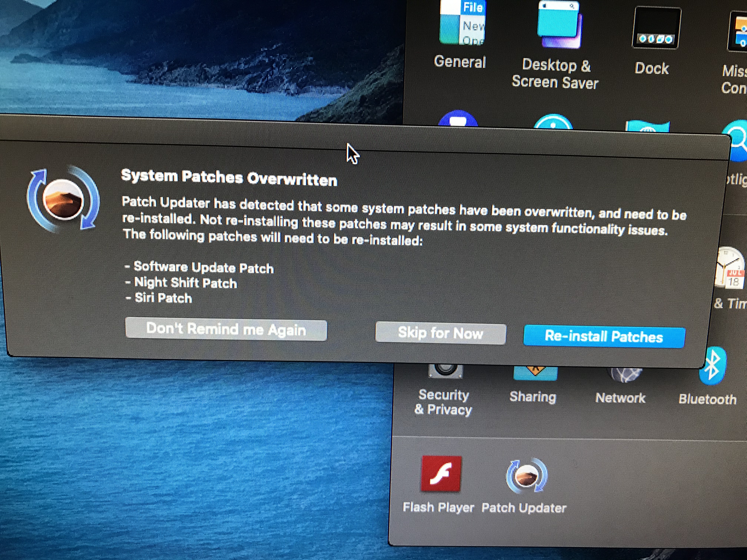Open Sharing pane label

click(x=533, y=397)
